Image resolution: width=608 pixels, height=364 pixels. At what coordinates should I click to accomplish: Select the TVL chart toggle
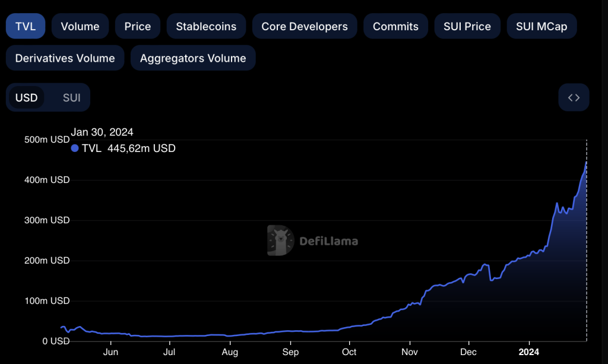pos(26,26)
